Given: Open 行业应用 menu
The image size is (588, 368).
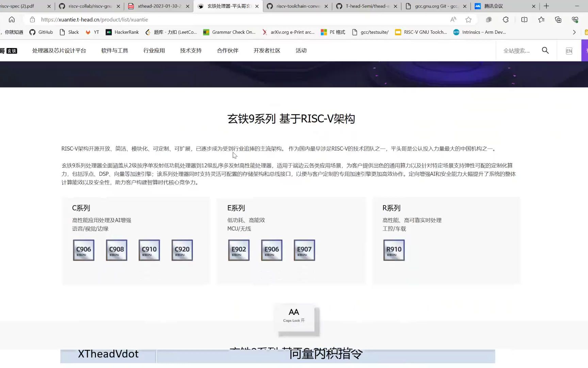Looking at the screenshot, I should point(154,50).
